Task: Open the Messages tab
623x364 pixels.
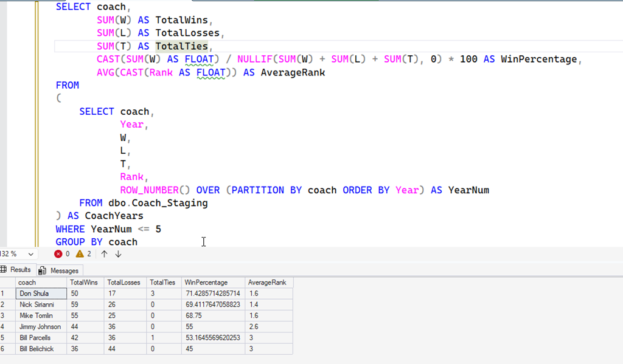Action: tap(59, 270)
